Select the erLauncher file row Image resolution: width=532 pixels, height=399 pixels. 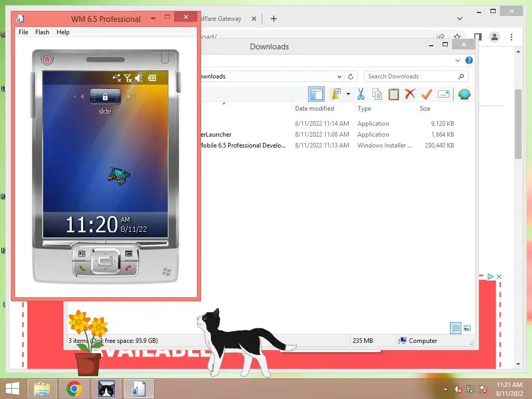coord(328,135)
